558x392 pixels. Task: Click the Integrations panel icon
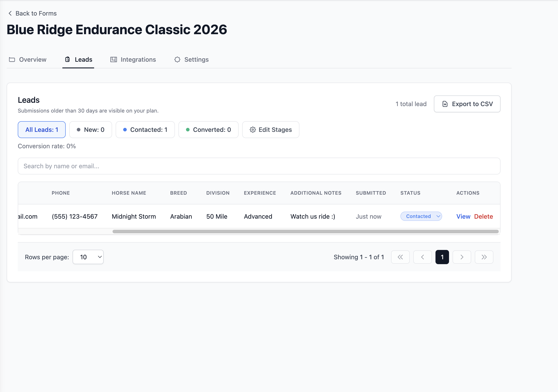tap(113, 59)
